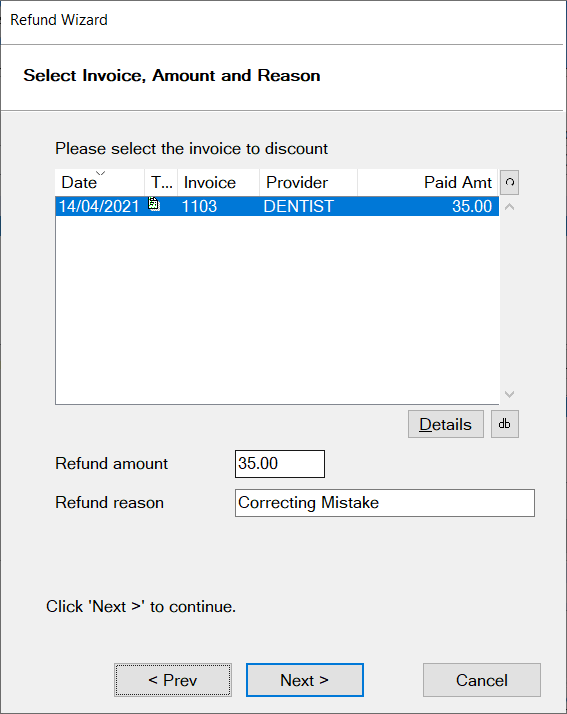Select invoice 1103 row
Screen dimensions: 567x714
(277, 206)
